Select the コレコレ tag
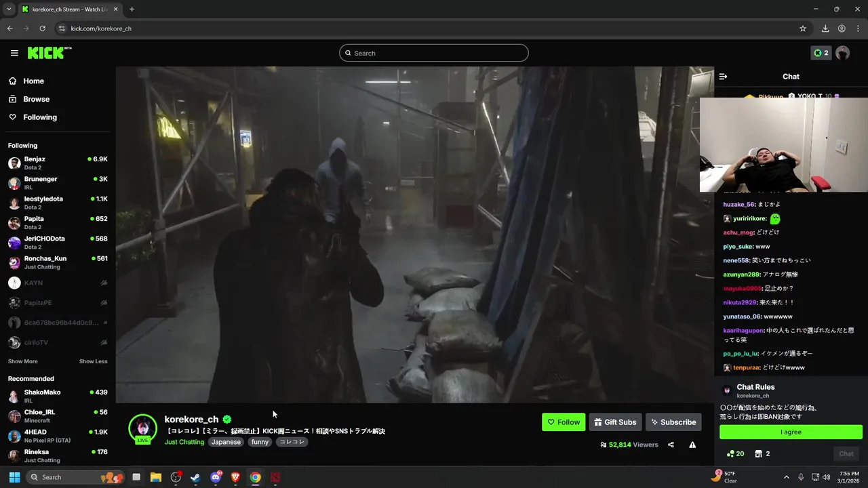The width and height of the screenshot is (868, 488). (x=292, y=442)
